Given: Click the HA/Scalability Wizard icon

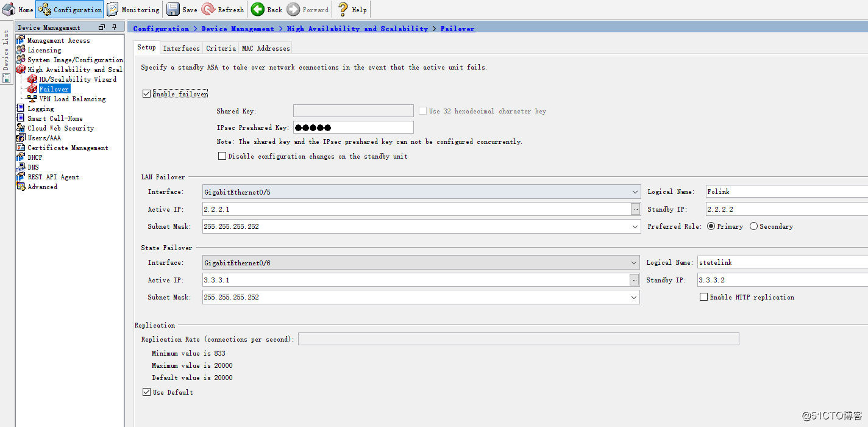Looking at the screenshot, I should click(x=32, y=79).
